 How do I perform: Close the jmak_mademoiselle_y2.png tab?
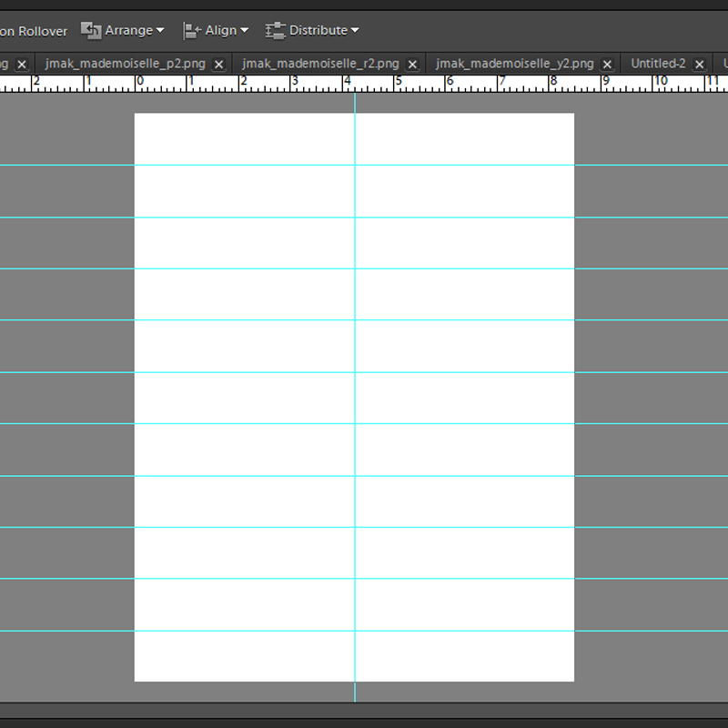(x=607, y=65)
